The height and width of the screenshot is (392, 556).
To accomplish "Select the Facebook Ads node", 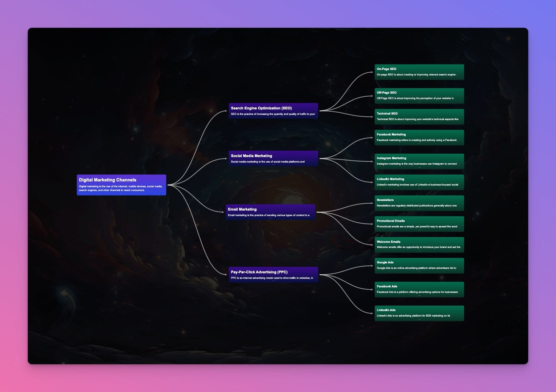I will click(419, 289).
